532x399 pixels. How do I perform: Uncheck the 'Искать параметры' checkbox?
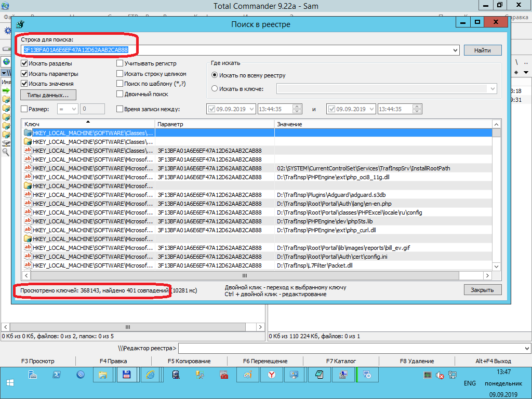click(24, 74)
